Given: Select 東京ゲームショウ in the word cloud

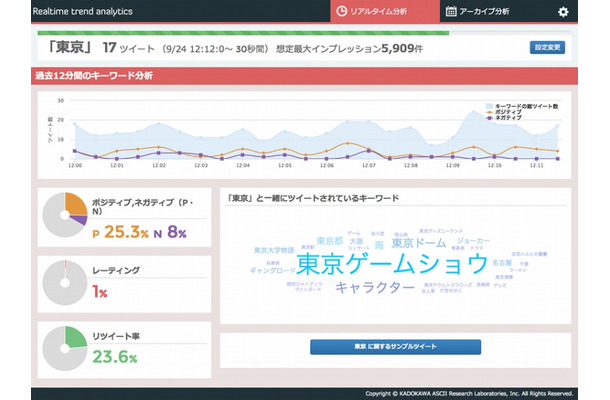Looking at the screenshot, I should pos(392,263).
